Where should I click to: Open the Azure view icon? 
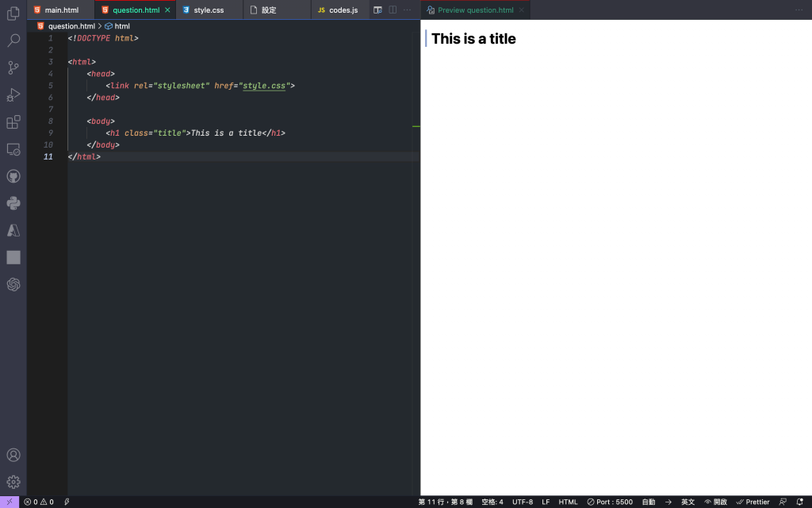pyautogui.click(x=13, y=230)
